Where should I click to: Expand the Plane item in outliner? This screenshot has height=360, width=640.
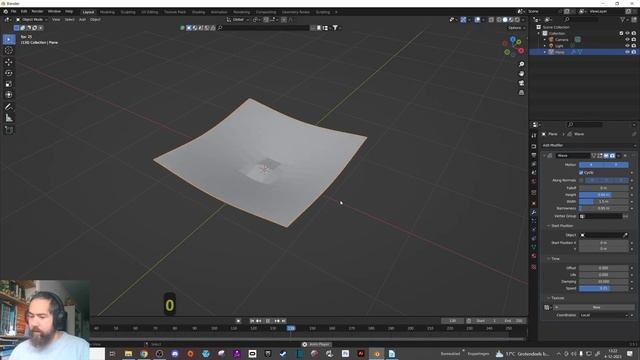point(545,52)
